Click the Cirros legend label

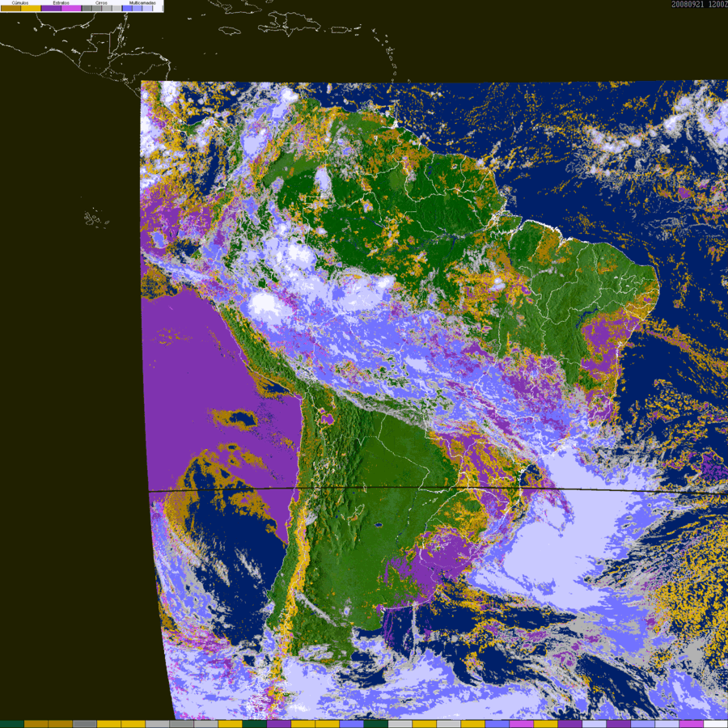[101, 2]
